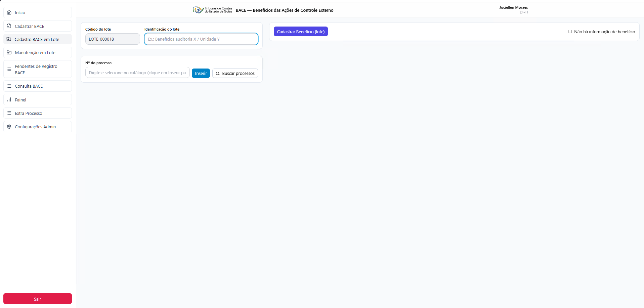Check 'Não há informação de benefício' checkbox
Screen dimensions: 644x308
coord(570,32)
